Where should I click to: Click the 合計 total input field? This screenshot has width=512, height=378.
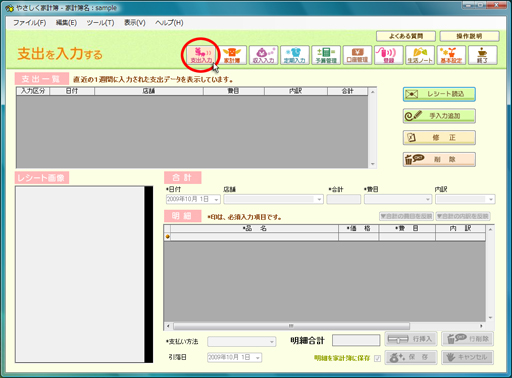pos(344,199)
